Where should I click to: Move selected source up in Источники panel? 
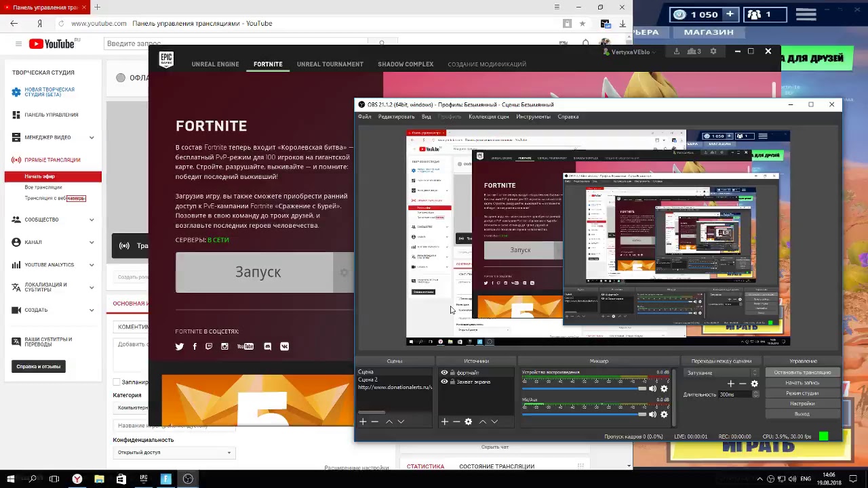pos(482,422)
